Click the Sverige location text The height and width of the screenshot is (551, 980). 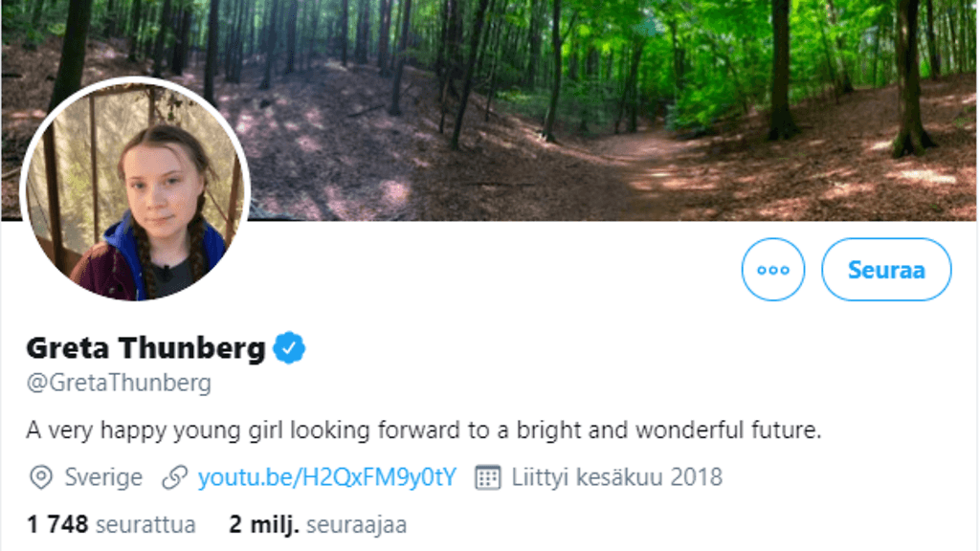coord(103,476)
